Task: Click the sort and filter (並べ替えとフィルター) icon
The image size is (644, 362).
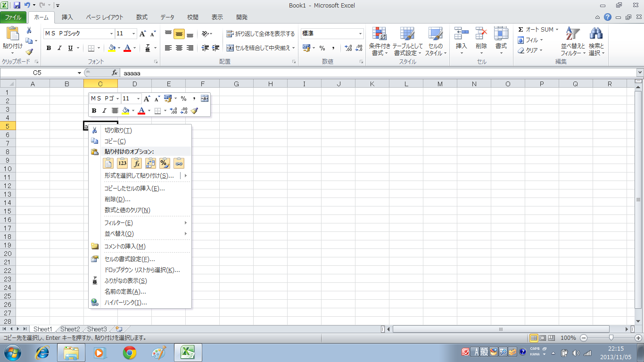Action: click(573, 41)
